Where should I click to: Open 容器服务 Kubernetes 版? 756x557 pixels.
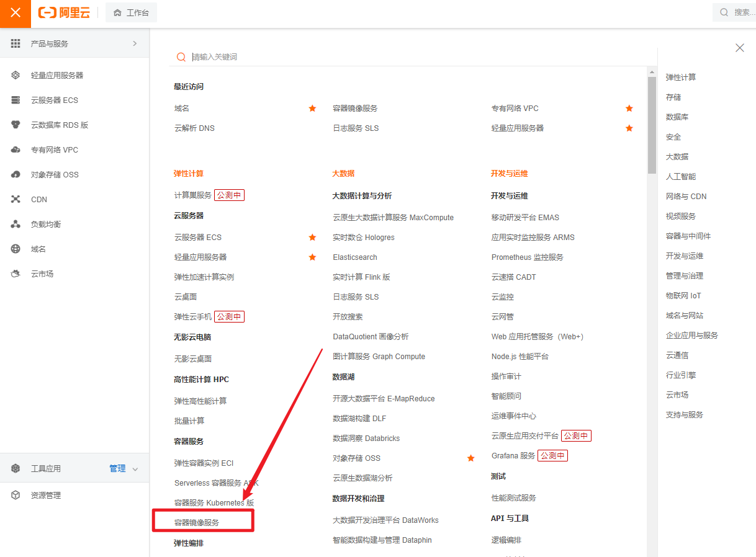214,502
